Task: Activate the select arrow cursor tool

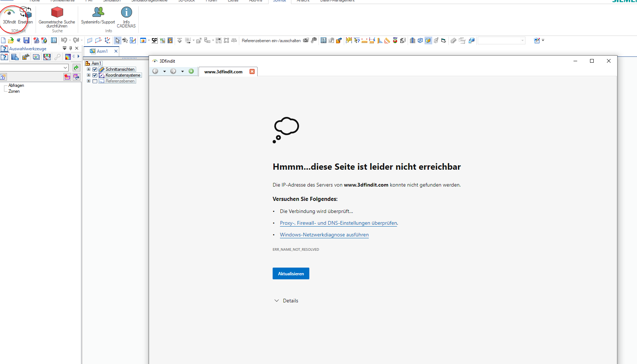Action: pos(117,40)
